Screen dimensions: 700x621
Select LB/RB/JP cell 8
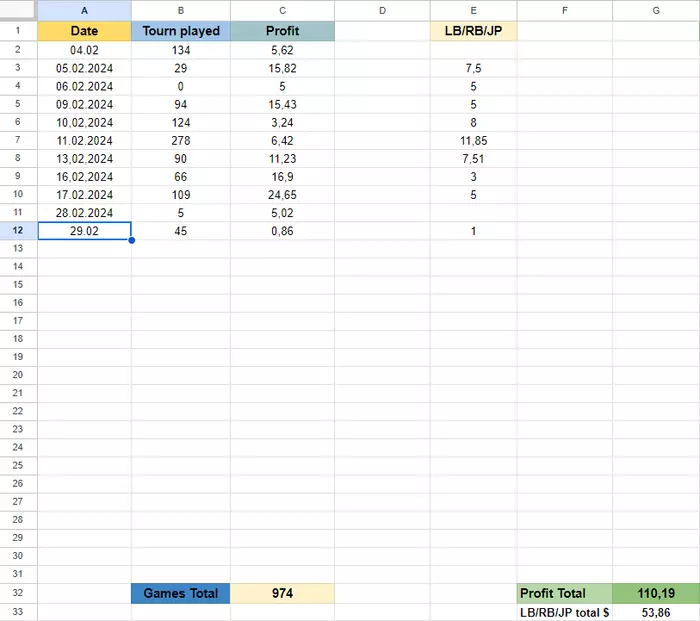(474, 122)
